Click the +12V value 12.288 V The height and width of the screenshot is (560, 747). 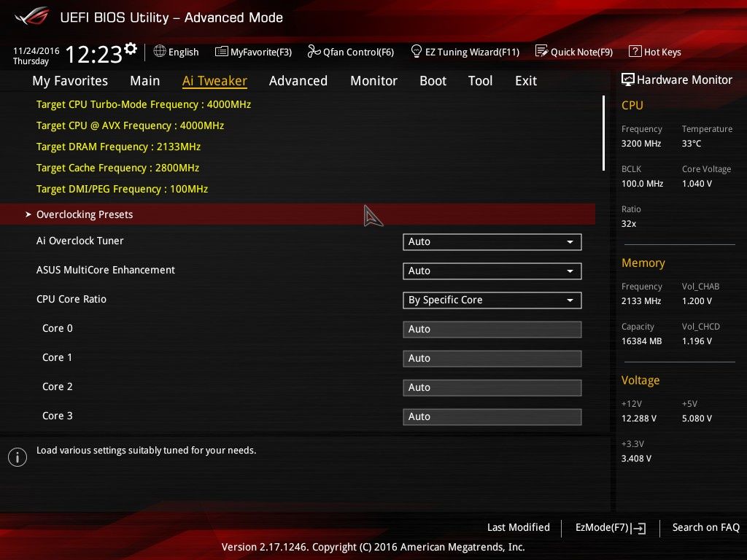pyautogui.click(x=638, y=418)
